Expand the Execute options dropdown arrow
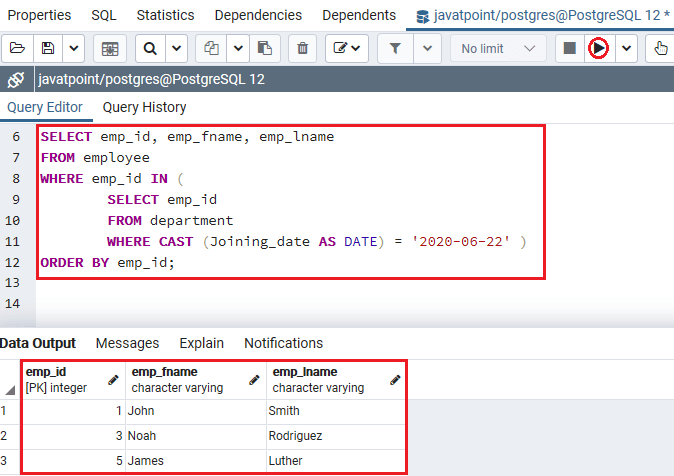The height and width of the screenshot is (476, 674). click(x=626, y=48)
